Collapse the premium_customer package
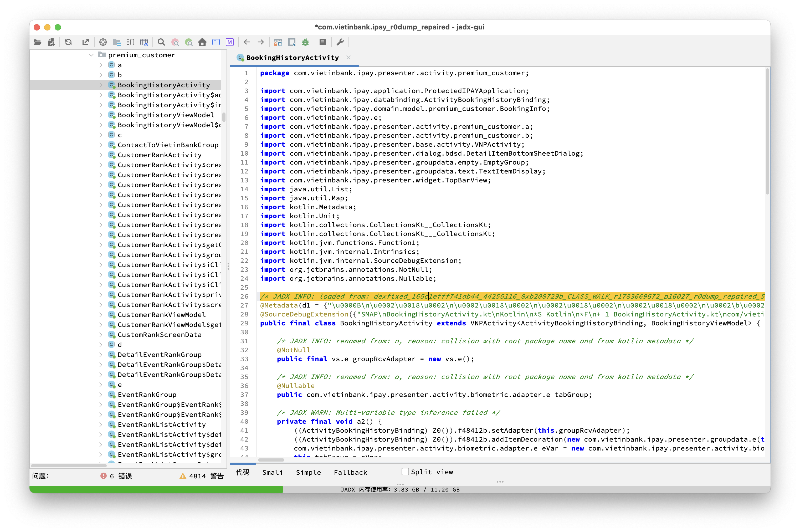This screenshot has height=532, width=800. (91, 55)
